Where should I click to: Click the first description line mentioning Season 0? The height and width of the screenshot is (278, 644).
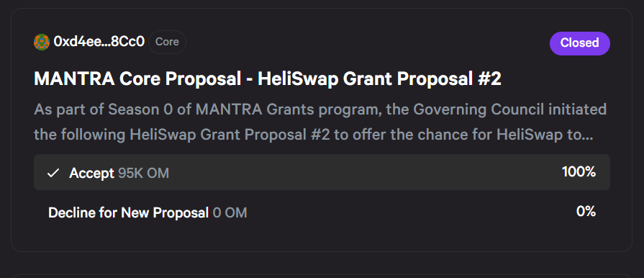320,109
